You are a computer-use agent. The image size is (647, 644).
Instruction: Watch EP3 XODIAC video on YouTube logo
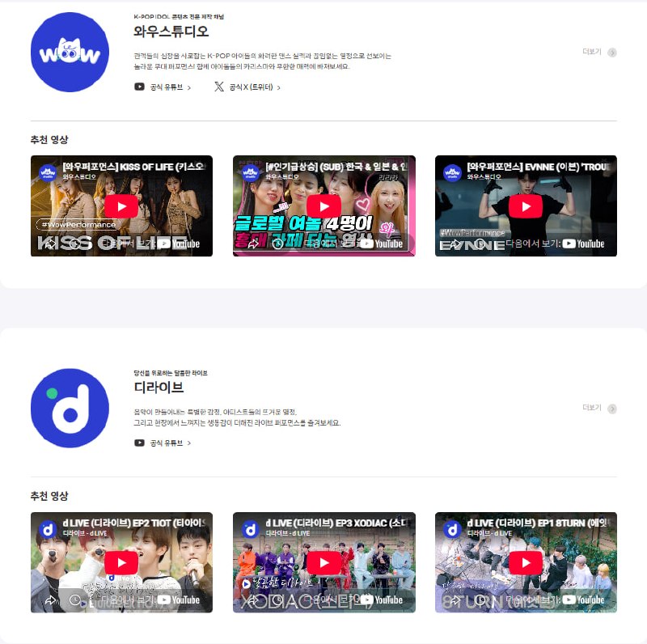382,600
